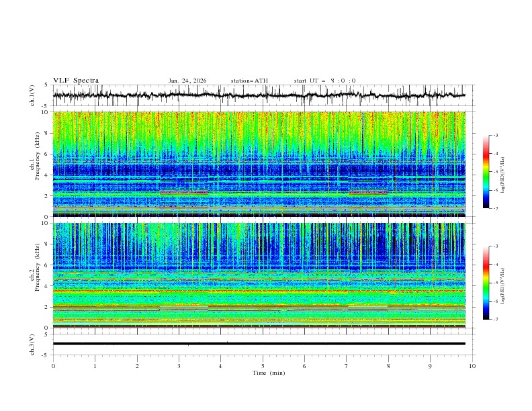532x411 pixels.
Task: Click the "-7" tick on ch.2 colorbar
Action: click(496, 320)
